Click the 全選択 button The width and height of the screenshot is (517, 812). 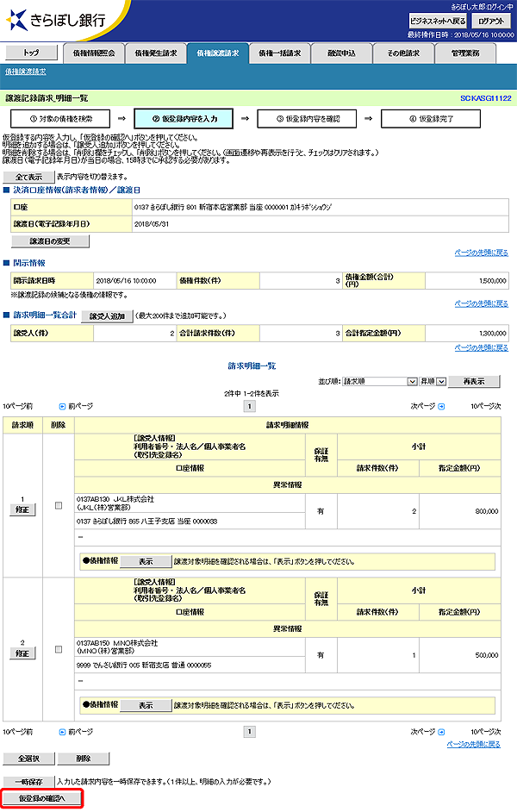coord(29,759)
